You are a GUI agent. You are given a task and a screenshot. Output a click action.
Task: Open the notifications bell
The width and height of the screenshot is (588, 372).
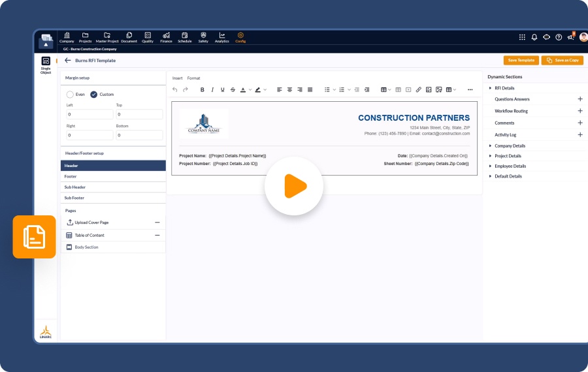click(x=534, y=37)
